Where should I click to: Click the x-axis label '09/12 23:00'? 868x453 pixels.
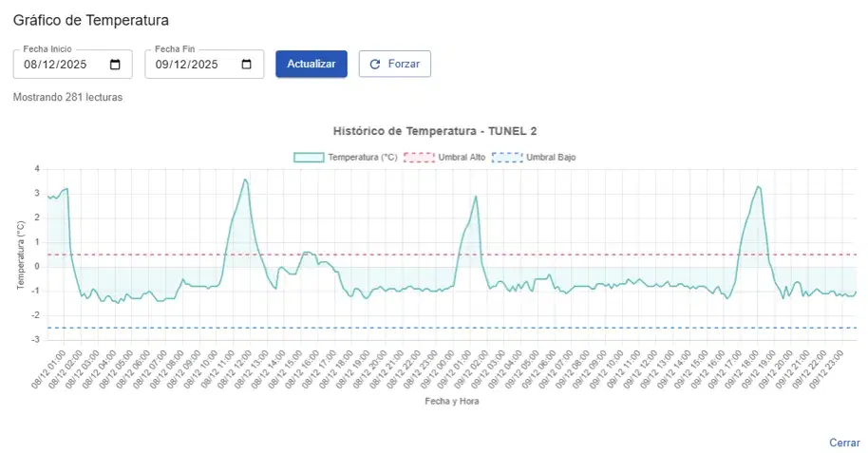(x=828, y=368)
